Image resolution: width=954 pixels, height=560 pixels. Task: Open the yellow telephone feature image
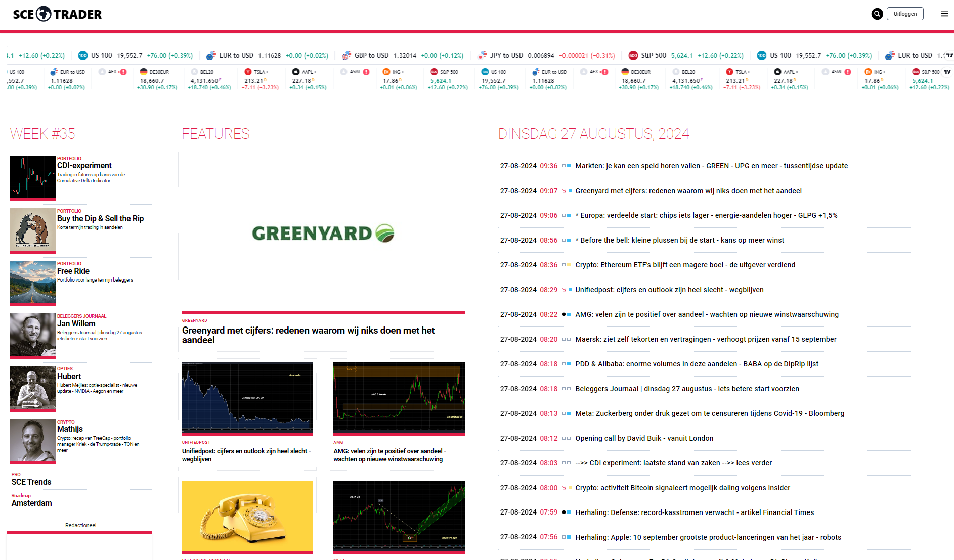247,517
